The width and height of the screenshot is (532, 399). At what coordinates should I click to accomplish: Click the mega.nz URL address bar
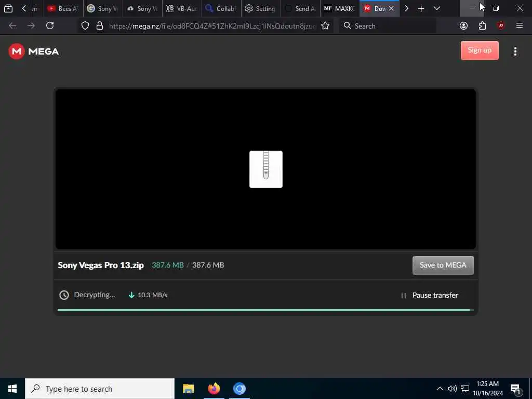[x=212, y=26]
